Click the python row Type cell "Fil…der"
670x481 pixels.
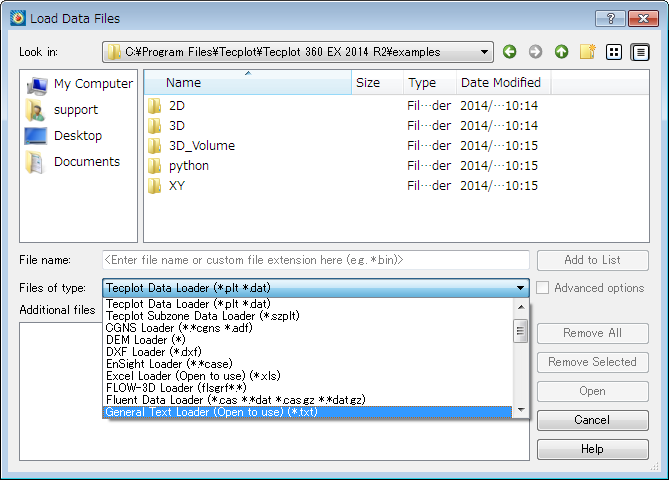(429, 166)
